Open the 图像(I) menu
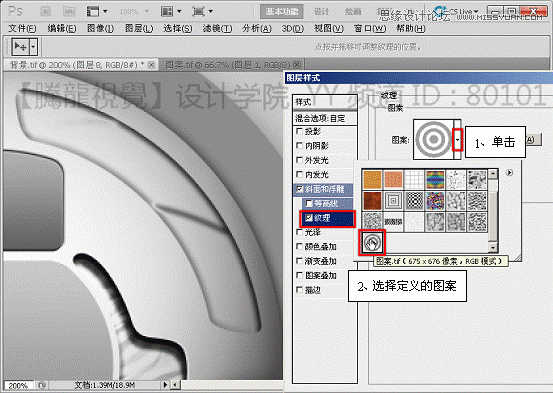This screenshot has width=553, height=393. (101, 28)
